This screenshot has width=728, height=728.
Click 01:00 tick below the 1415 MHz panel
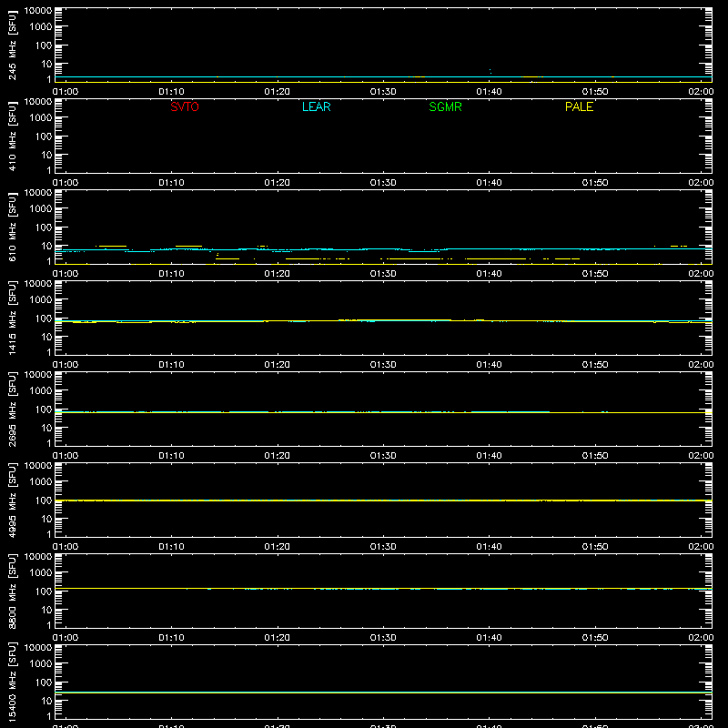click(66, 365)
